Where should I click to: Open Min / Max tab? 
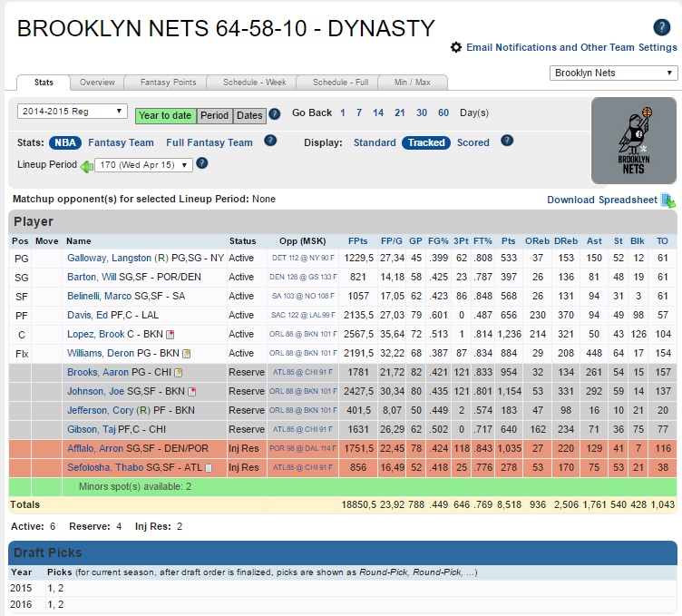point(413,83)
